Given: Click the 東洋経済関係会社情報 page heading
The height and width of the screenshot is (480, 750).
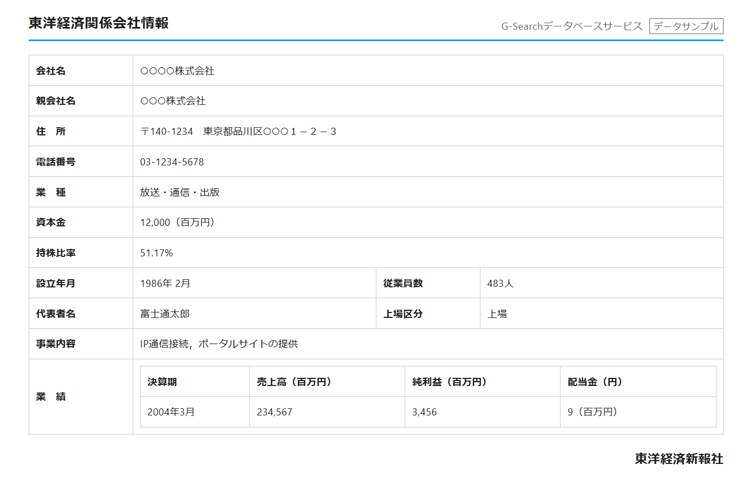Looking at the screenshot, I should (98, 22).
